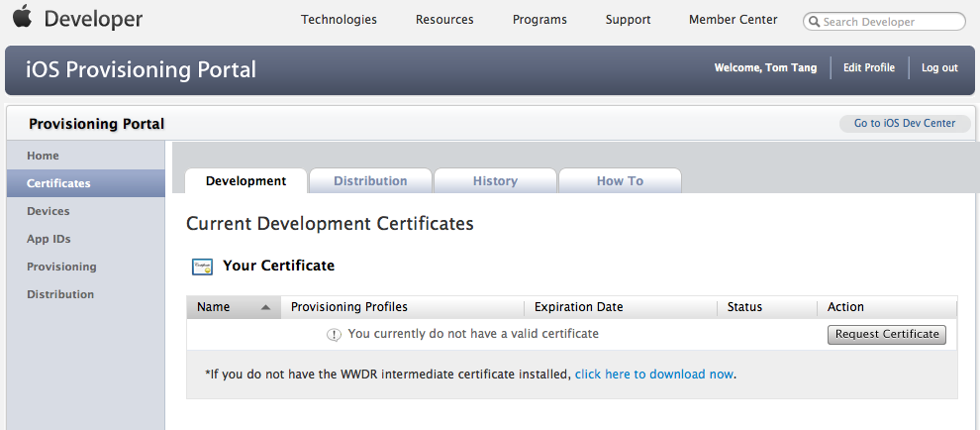
Task: Open Support from the top navigation
Action: [x=628, y=20]
